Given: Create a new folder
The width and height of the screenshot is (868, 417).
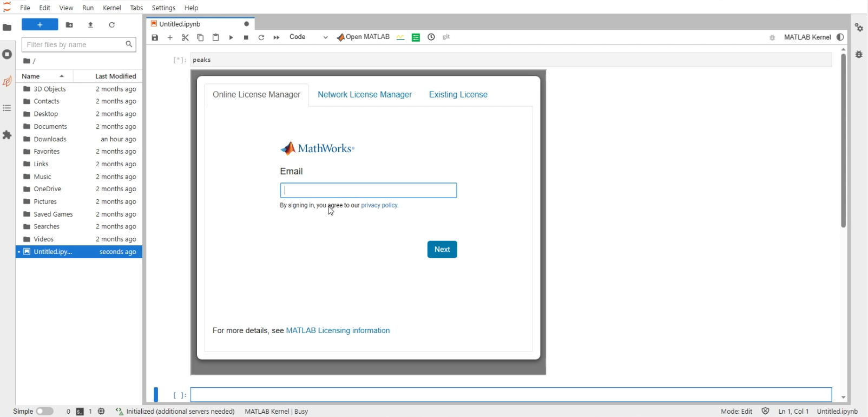Looking at the screenshot, I should (x=69, y=25).
